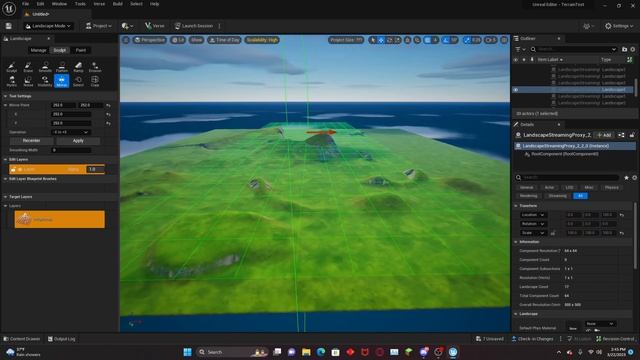Toggle edit layer visibility eye
The width and height of the screenshot is (640, 360).
tap(20, 169)
